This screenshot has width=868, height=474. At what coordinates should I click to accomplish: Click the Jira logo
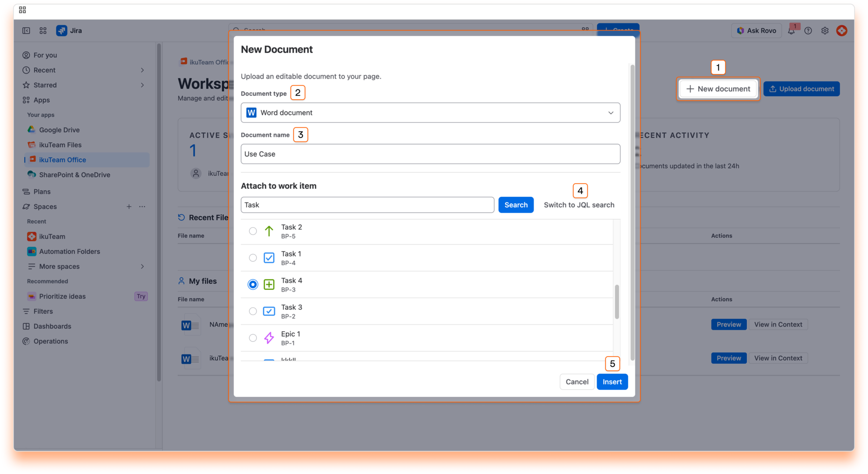pos(69,30)
